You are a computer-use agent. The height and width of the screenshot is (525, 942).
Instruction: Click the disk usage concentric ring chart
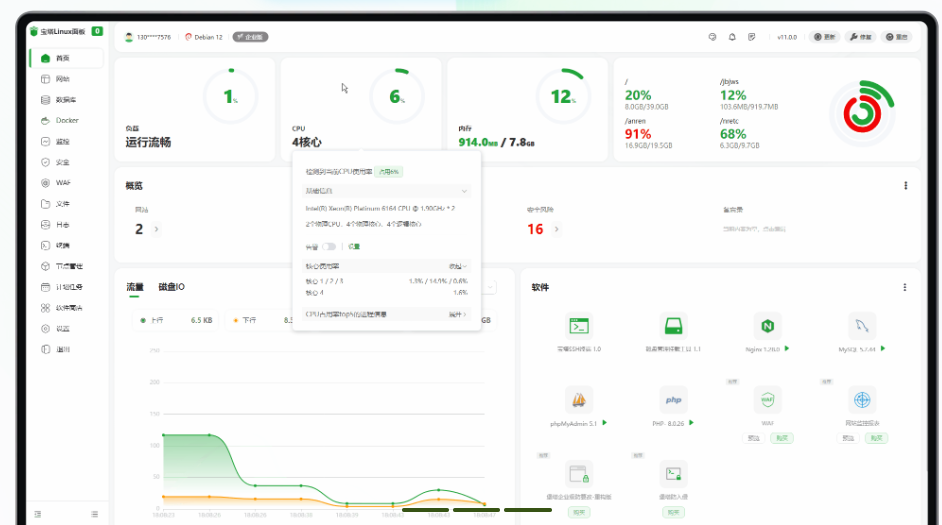click(x=862, y=113)
